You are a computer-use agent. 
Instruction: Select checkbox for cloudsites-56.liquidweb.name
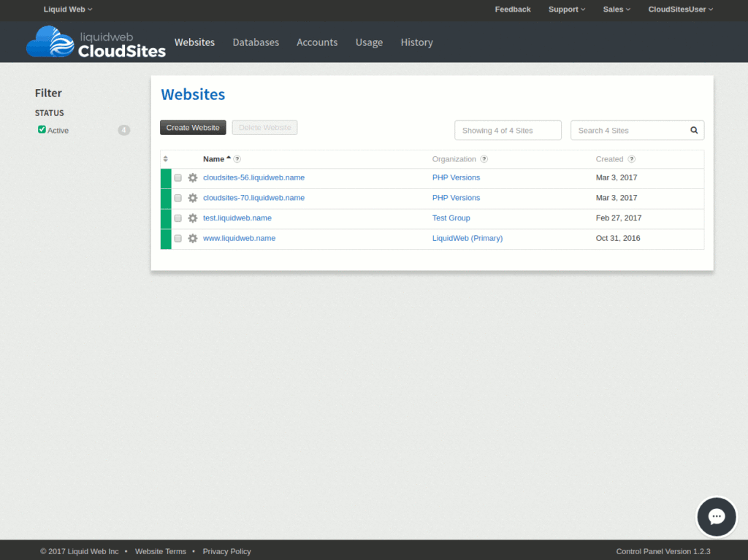(178, 178)
